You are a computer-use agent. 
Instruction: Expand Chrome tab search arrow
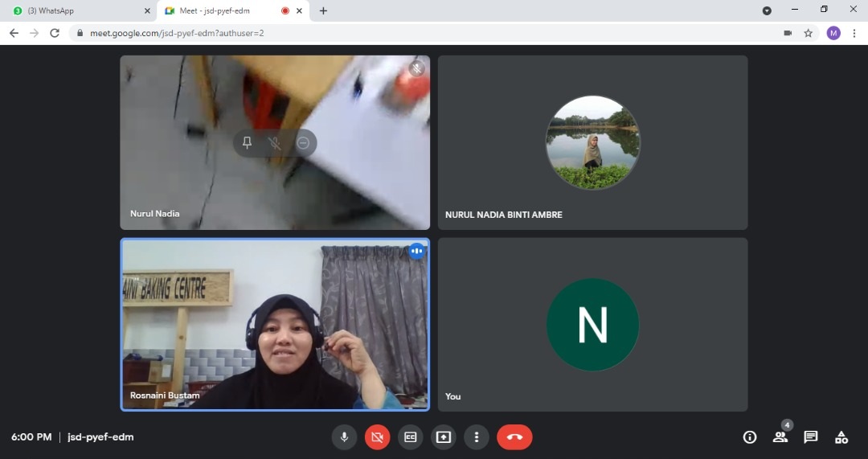click(767, 10)
